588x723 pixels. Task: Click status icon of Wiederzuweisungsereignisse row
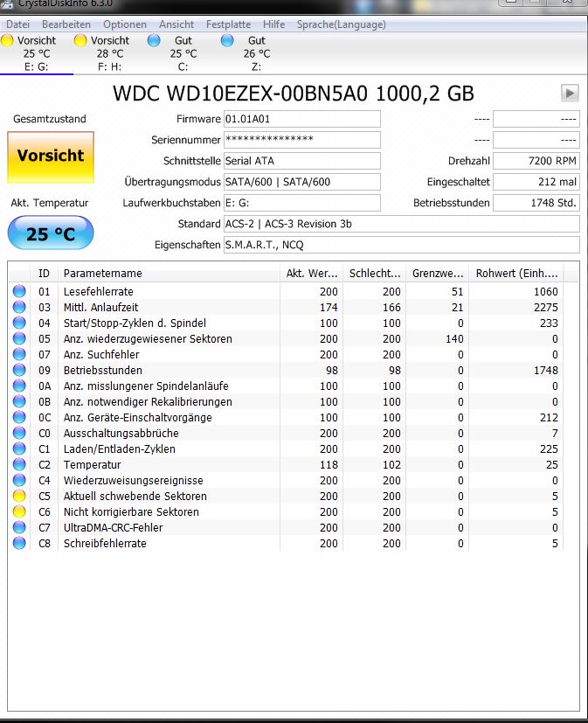19,480
